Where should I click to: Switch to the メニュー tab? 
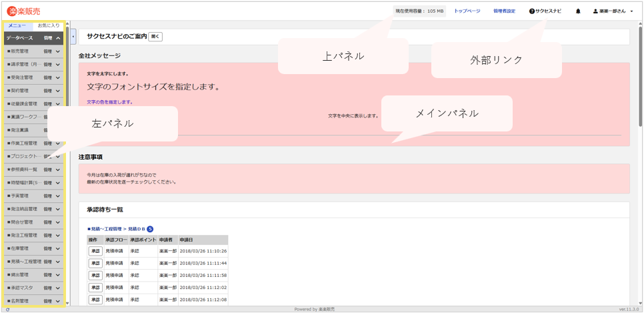tap(17, 26)
